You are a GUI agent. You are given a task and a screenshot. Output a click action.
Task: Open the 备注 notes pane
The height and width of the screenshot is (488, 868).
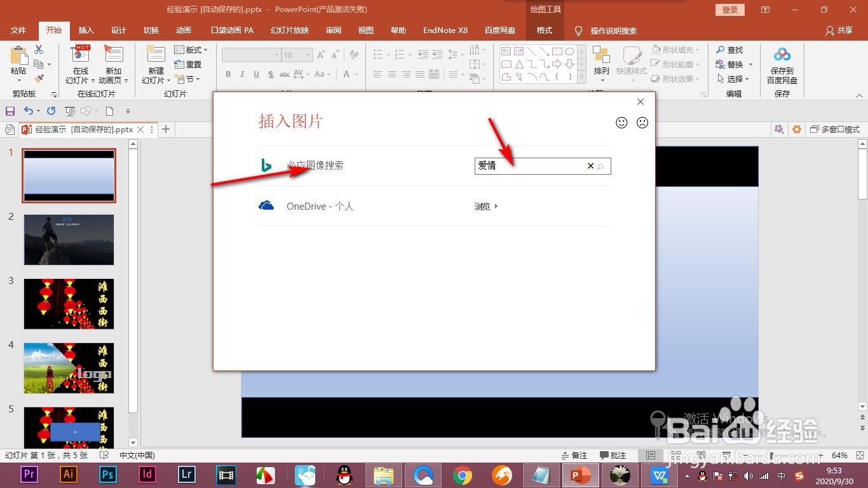pyautogui.click(x=574, y=456)
